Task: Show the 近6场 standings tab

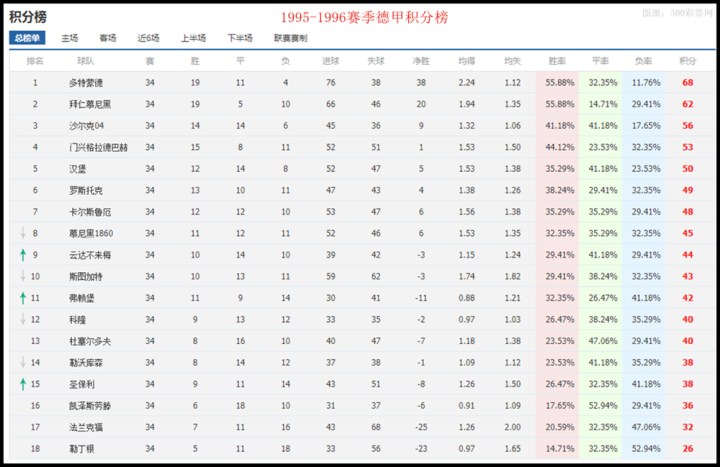Action: [x=148, y=38]
